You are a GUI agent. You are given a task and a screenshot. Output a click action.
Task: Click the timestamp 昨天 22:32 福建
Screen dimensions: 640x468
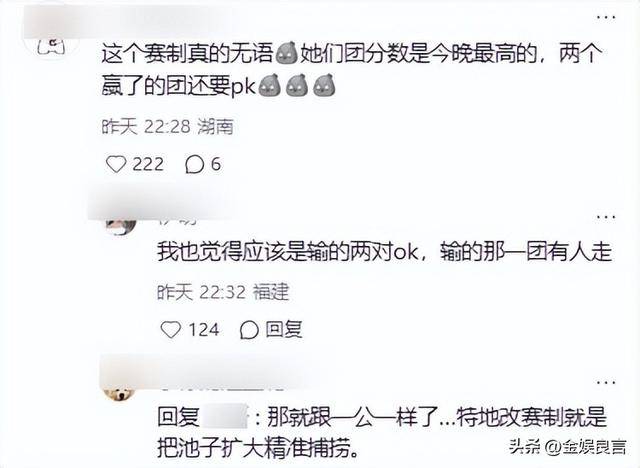click(223, 292)
